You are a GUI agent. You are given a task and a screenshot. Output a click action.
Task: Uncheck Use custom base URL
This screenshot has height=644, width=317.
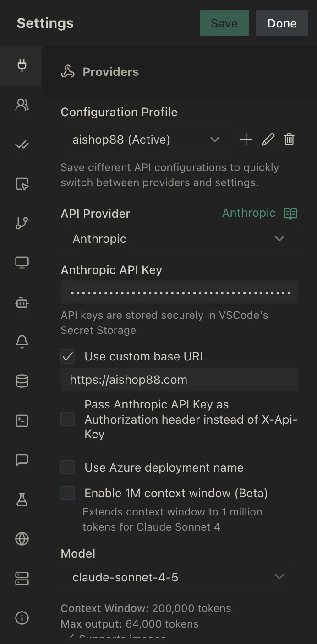pyautogui.click(x=68, y=356)
